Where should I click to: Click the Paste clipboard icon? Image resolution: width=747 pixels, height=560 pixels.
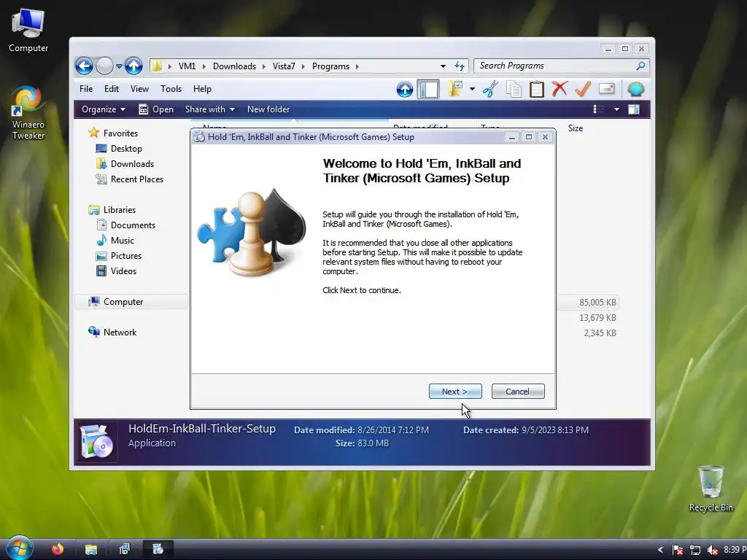(x=537, y=89)
